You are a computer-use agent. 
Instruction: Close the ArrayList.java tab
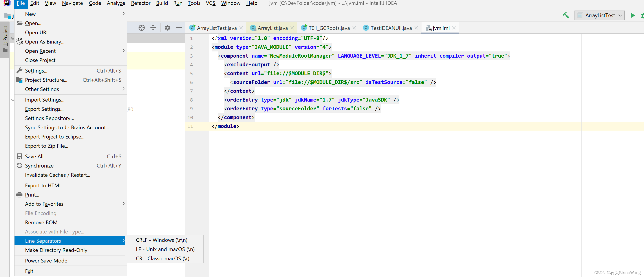[292, 28]
